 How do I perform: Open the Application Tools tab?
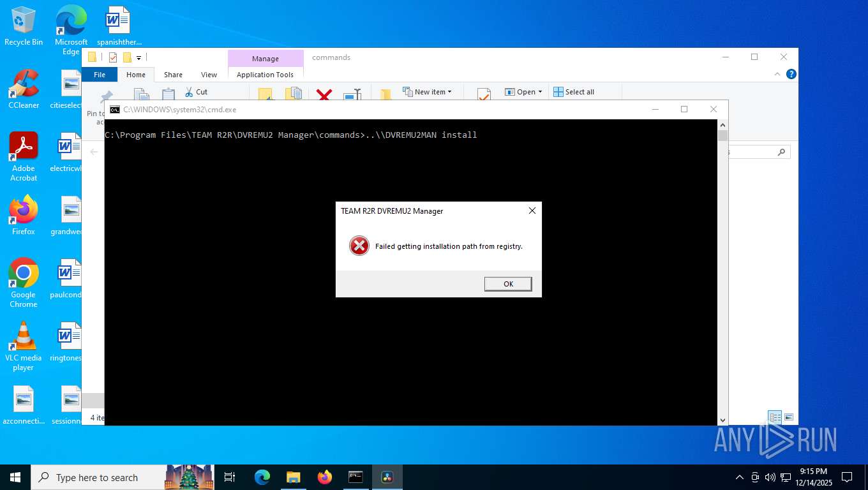pyautogui.click(x=266, y=75)
